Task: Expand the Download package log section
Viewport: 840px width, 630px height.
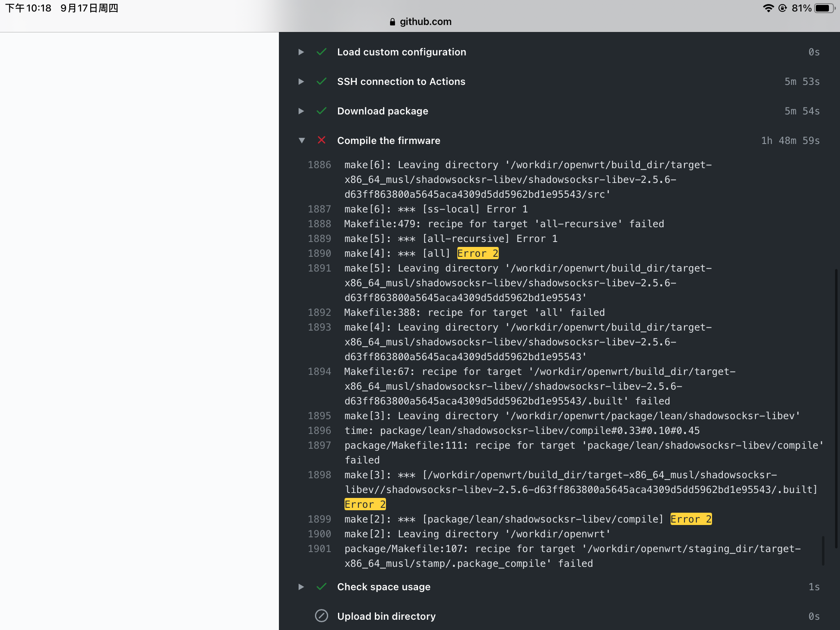Action: [x=301, y=111]
